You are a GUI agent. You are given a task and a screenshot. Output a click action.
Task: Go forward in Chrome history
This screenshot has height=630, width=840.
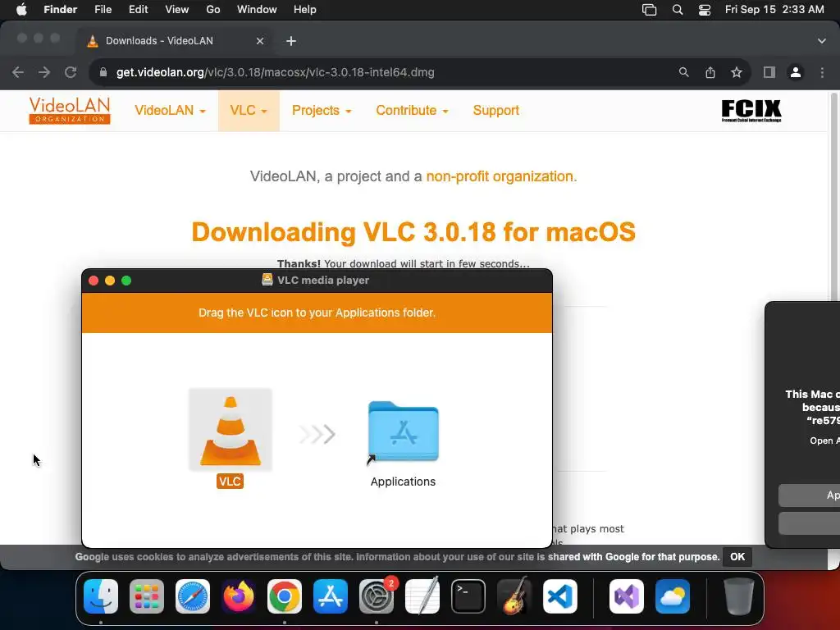pyautogui.click(x=44, y=72)
